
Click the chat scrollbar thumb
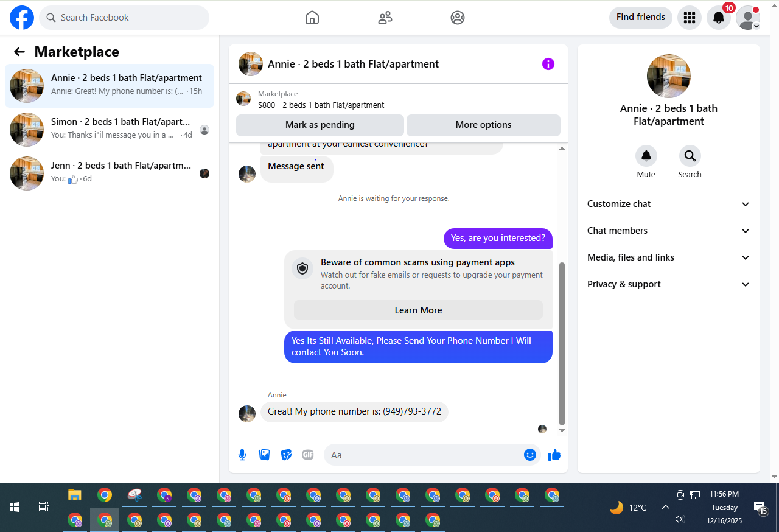[x=562, y=344]
